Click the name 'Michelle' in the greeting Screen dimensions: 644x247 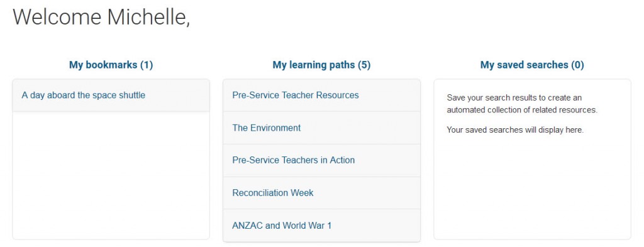pos(148,17)
